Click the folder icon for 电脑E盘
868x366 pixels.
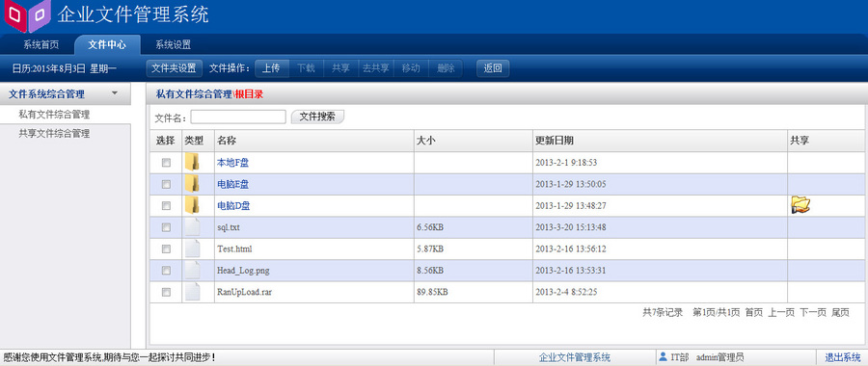coord(193,184)
